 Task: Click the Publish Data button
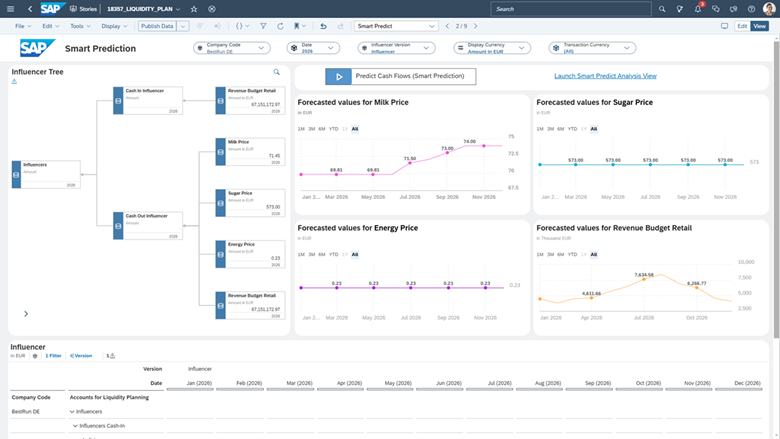tap(157, 26)
